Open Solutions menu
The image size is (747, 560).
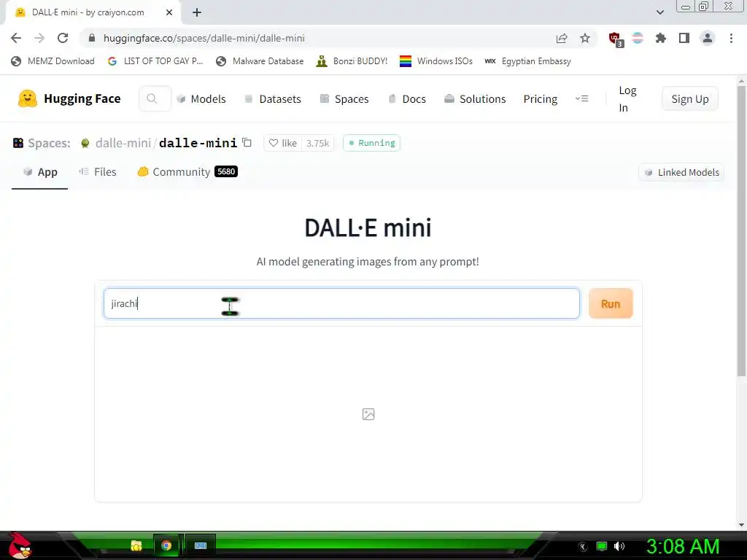coord(475,98)
